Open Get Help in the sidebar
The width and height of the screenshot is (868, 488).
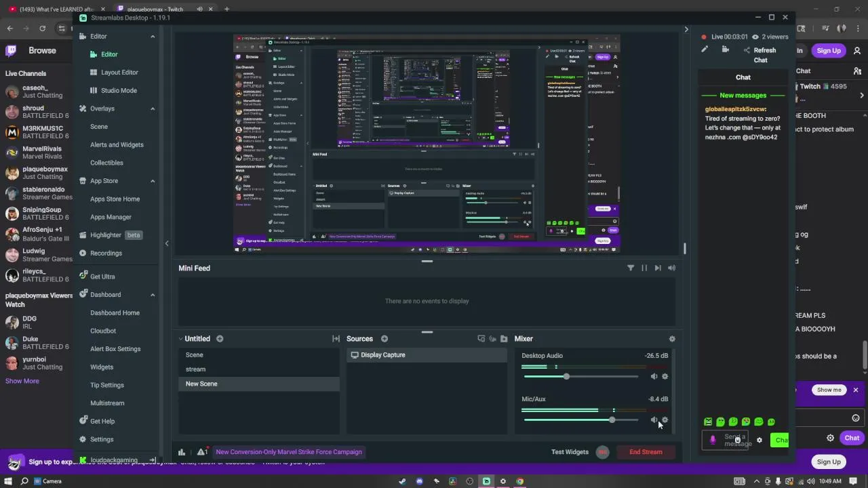[x=97, y=421]
